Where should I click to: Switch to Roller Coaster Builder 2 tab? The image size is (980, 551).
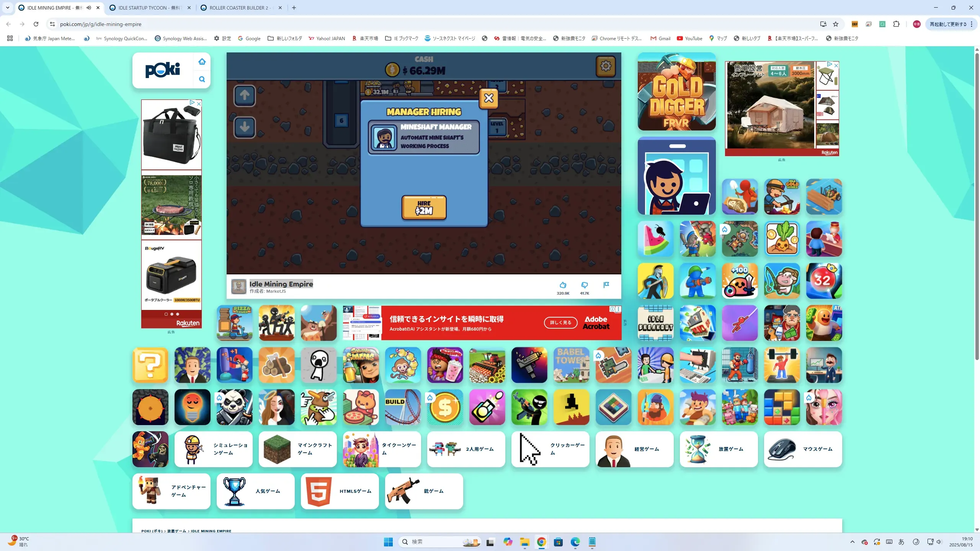(239, 8)
